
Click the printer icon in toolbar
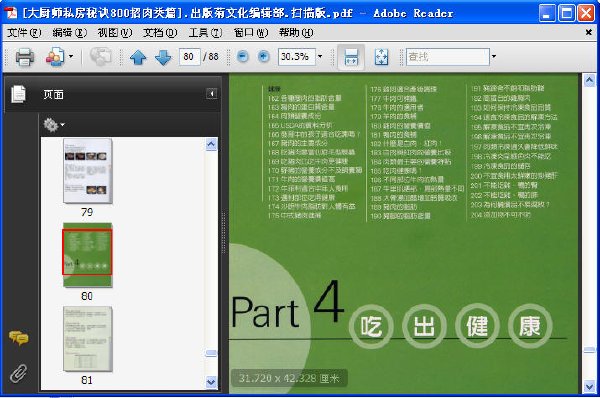[x=24, y=57]
